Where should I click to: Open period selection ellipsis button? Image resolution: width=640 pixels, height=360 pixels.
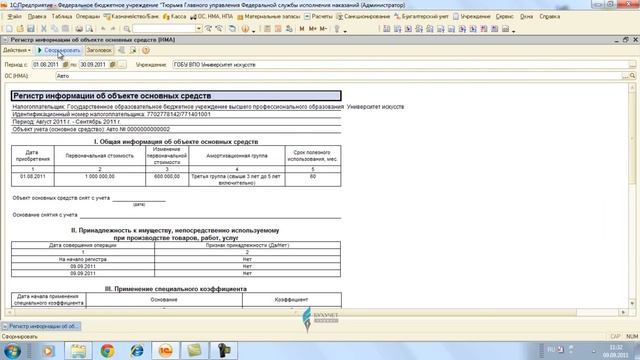[122, 64]
